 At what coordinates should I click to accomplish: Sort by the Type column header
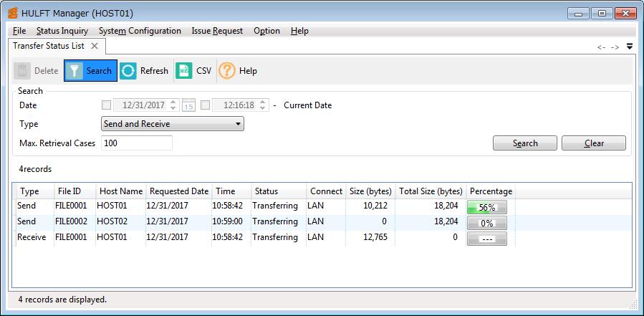click(x=34, y=191)
